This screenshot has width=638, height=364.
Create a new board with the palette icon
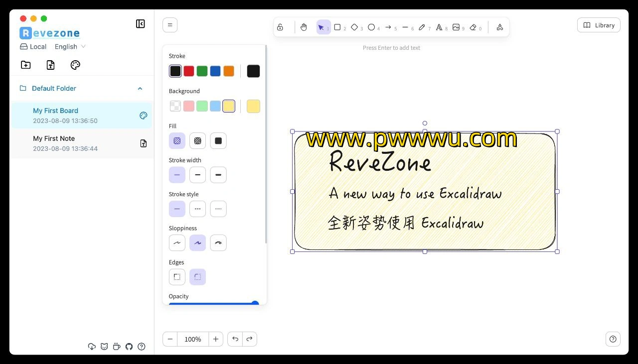coord(75,65)
